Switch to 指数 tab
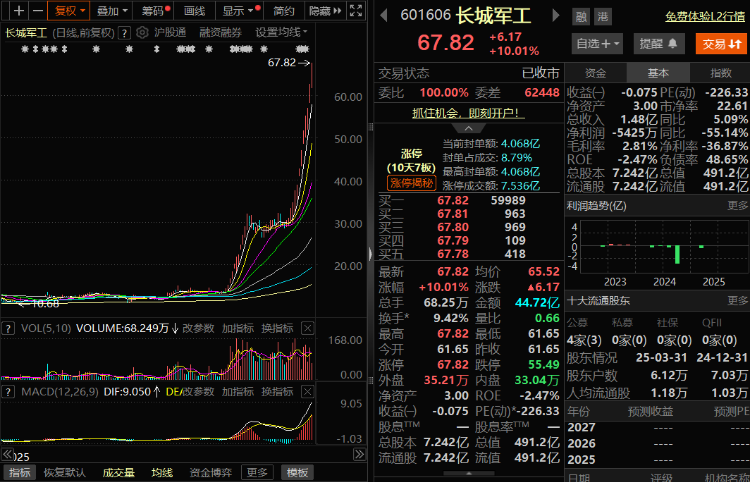Image resolution: width=750 pixels, height=482 pixels. (x=720, y=73)
